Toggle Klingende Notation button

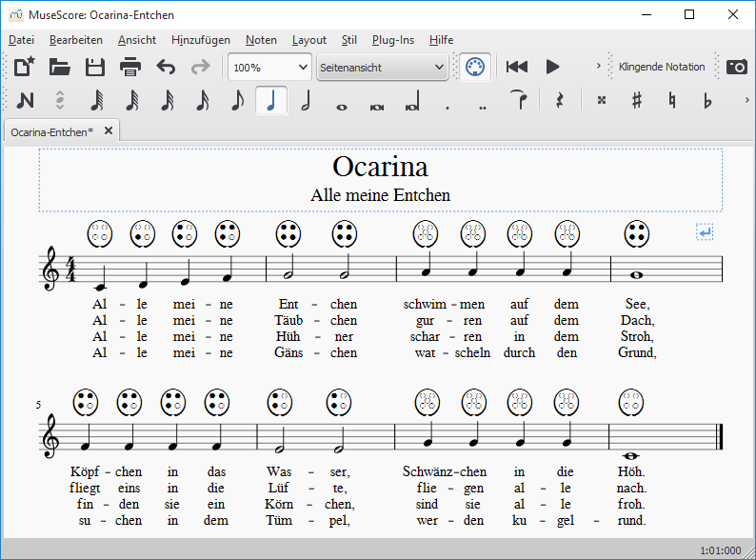tap(662, 67)
